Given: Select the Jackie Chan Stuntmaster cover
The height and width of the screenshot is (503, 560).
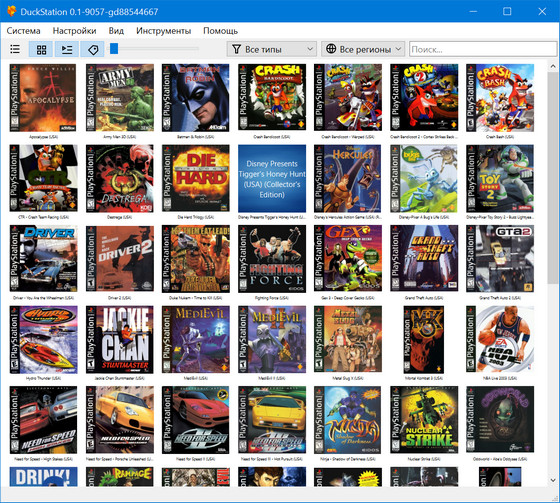Looking at the screenshot, I should (120, 339).
